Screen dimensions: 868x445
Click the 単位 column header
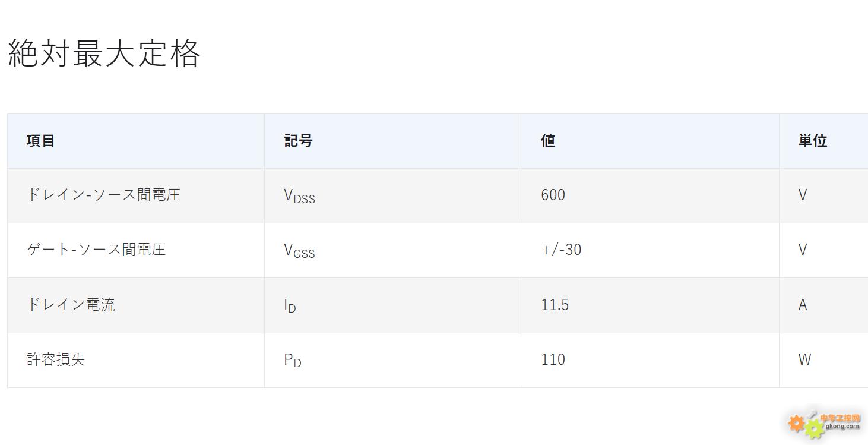pyautogui.click(x=813, y=141)
